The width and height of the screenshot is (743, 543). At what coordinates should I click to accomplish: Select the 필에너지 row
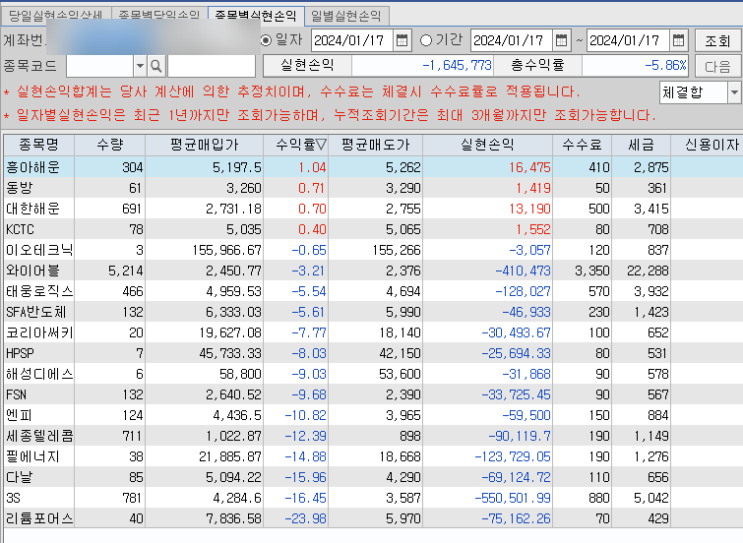click(x=373, y=456)
